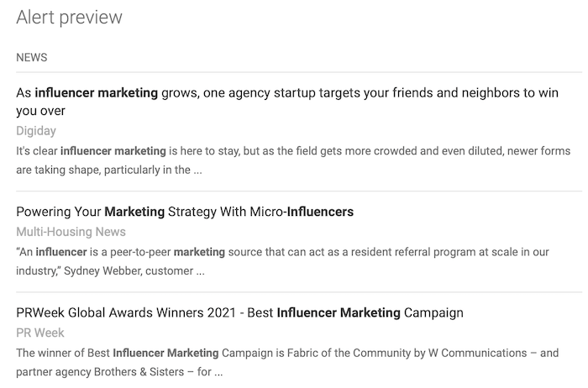Open the PRWeek Global Awards Winners 2021 headline
The width and height of the screenshot is (588, 388).
[239, 312]
